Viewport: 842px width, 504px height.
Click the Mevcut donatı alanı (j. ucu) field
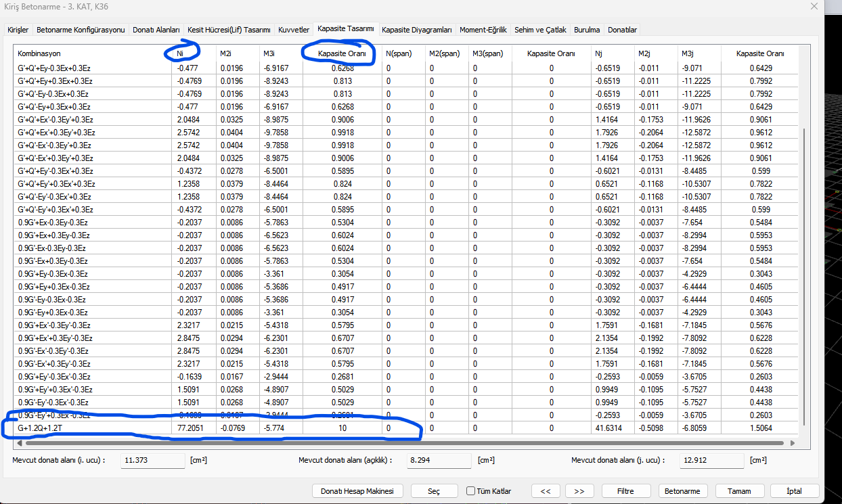712,461
